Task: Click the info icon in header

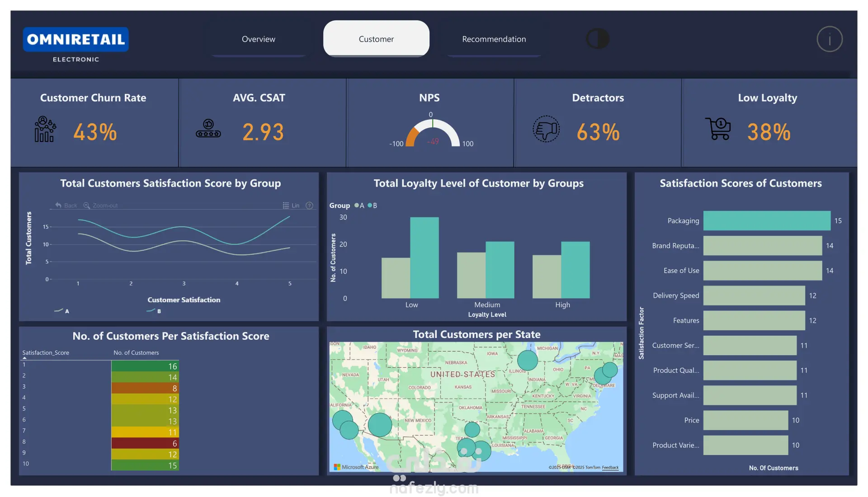Action: click(830, 39)
